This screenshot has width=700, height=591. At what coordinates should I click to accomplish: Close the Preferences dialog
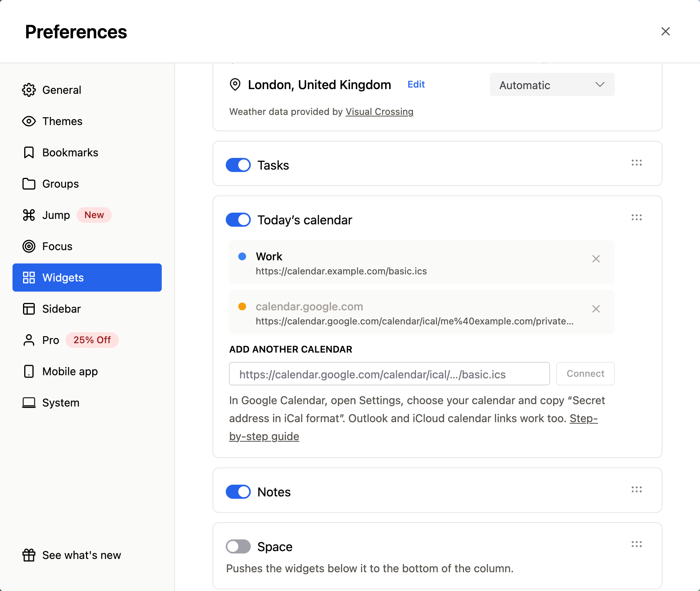click(666, 31)
